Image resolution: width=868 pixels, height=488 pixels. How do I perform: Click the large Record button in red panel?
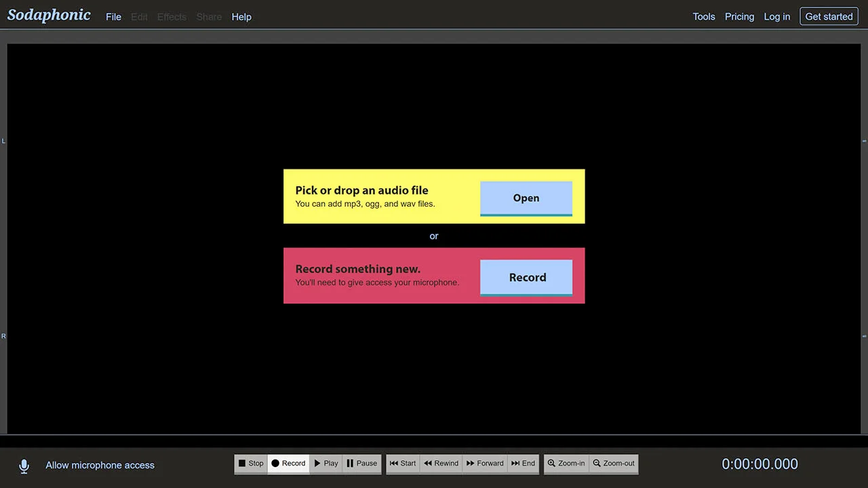(526, 277)
